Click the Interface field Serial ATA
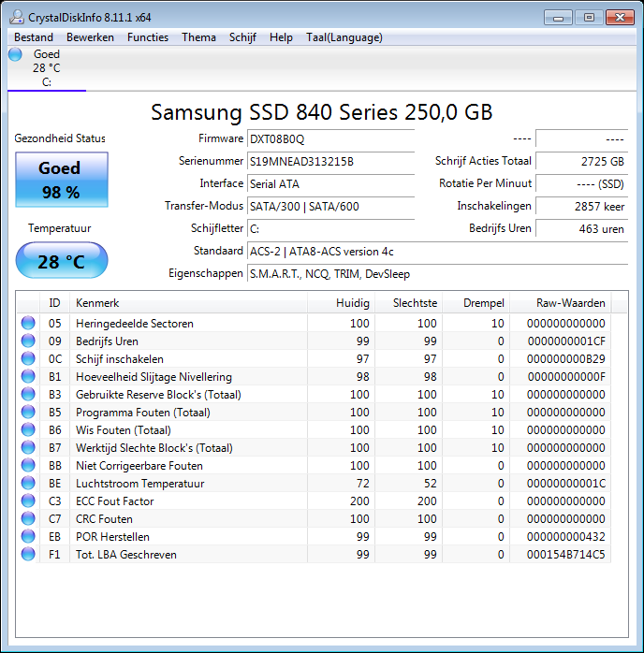The height and width of the screenshot is (653, 644). click(330, 184)
